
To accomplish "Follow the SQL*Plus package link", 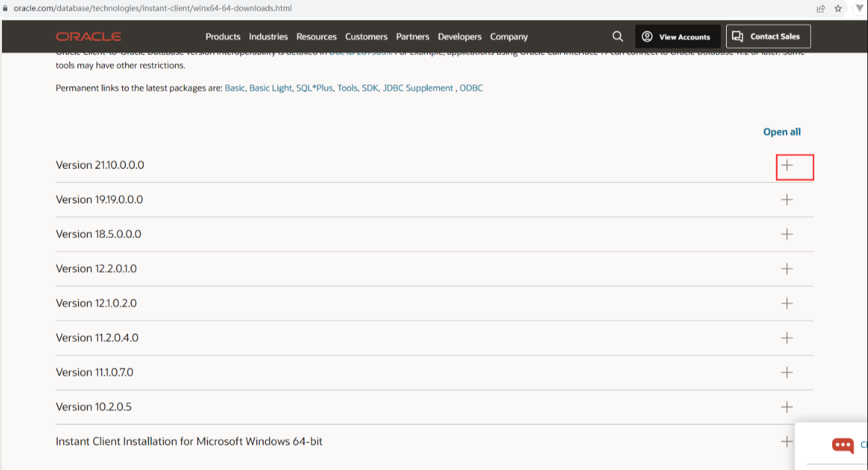I will point(314,88).
